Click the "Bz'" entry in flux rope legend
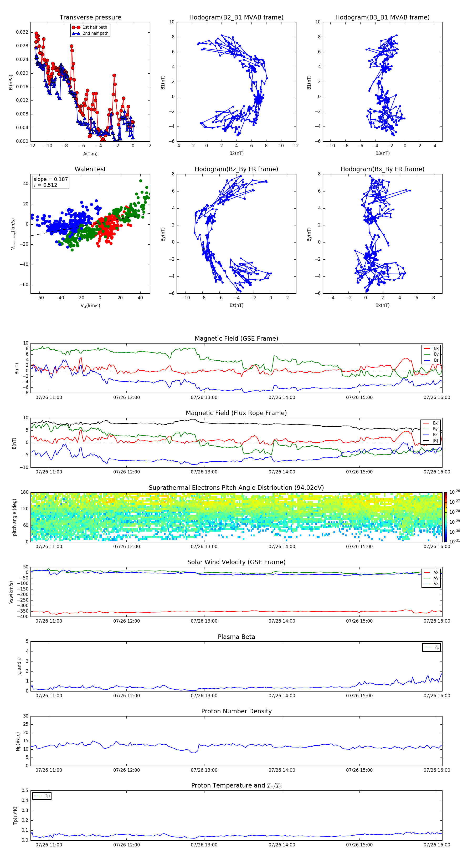This screenshot has height=868, width=473. pyautogui.click(x=431, y=435)
